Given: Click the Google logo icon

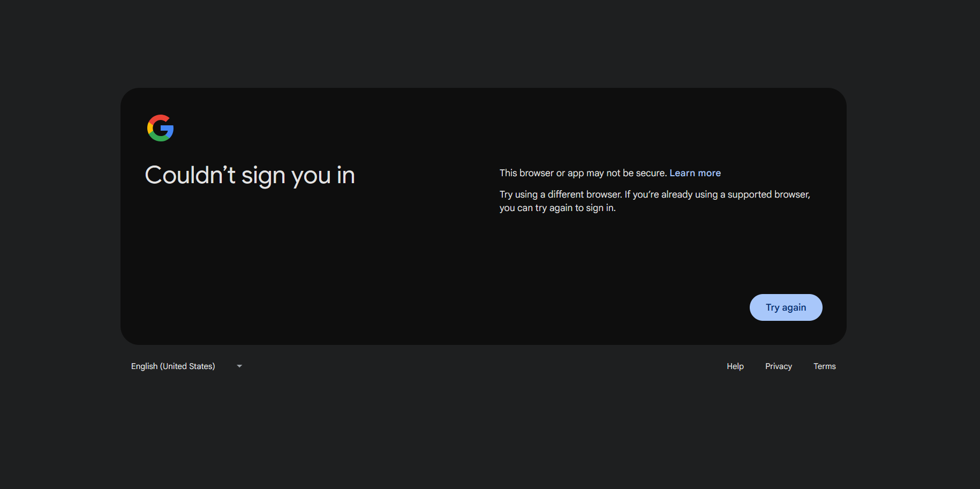Looking at the screenshot, I should pyautogui.click(x=160, y=128).
